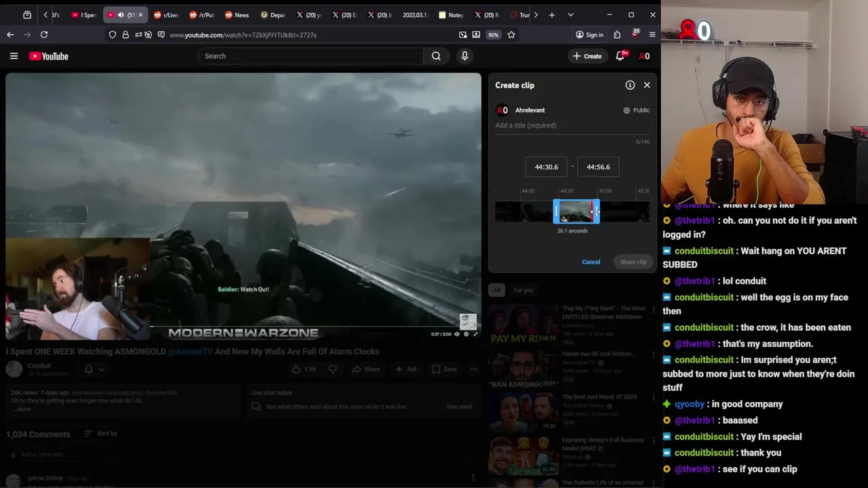This screenshot has height=488, width=868.
Task: Click the clip start time 44:30.6 field
Action: point(547,167)
